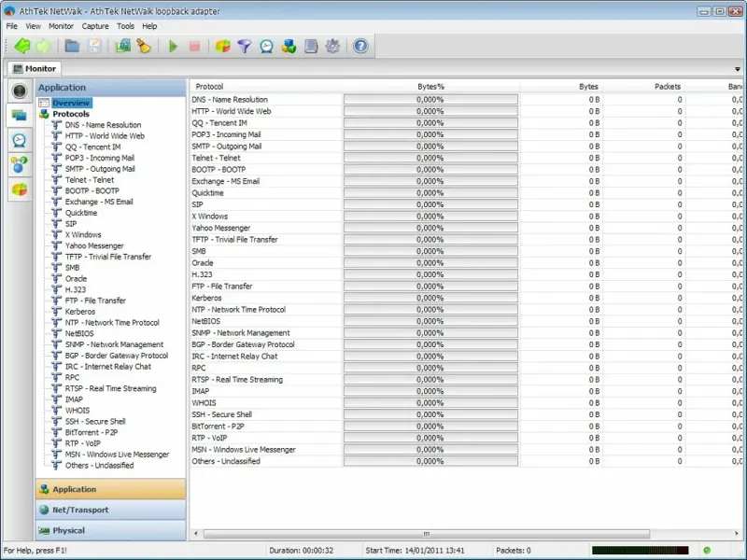Click the green back arrow icon
Image resolution: width=747 pixels, height=560 pixels.
[21, 46]
